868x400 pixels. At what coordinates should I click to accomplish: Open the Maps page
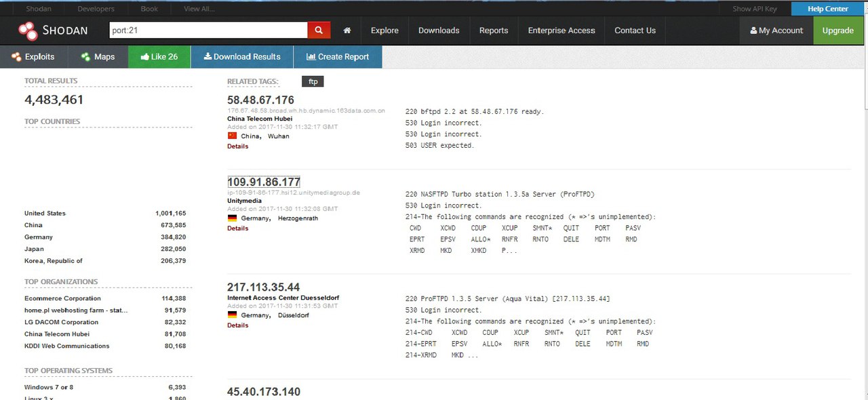(98, 57)
